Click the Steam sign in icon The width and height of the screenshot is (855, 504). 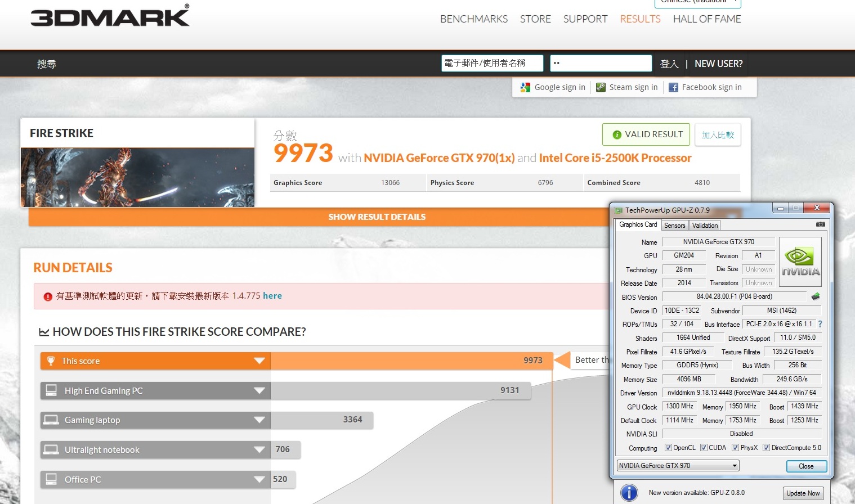(x=601, y=87)
